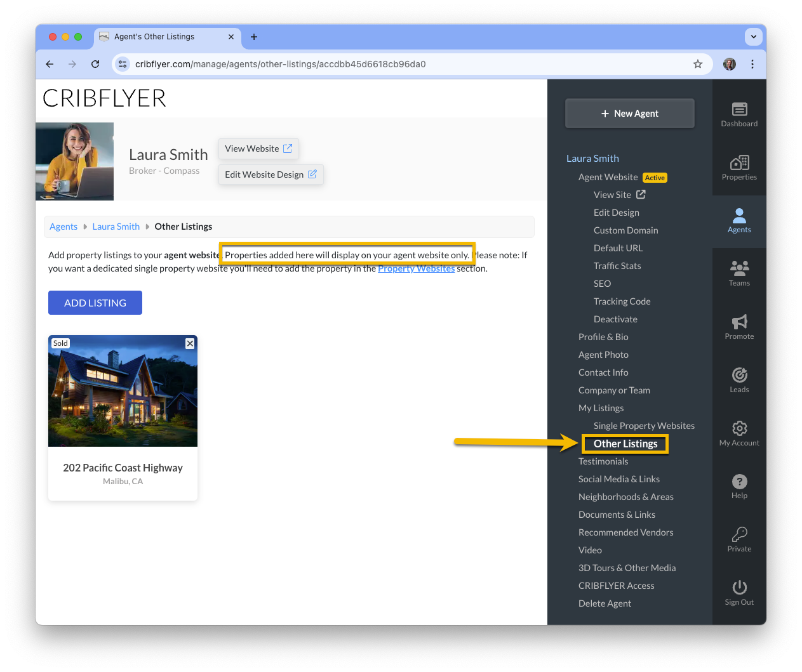Open 3D Tours & Other Media item

click(x=627, y=568)
